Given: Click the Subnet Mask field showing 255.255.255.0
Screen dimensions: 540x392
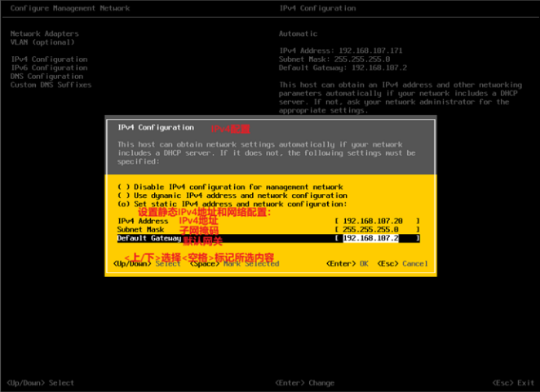Looking at the screenshot, I should 376,230.
